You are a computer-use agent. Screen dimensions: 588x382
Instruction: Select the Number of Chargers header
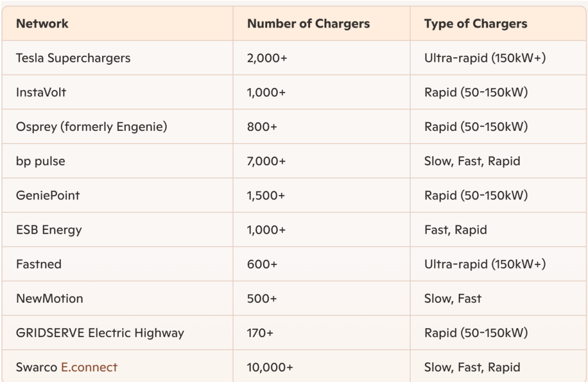[308, 24]
